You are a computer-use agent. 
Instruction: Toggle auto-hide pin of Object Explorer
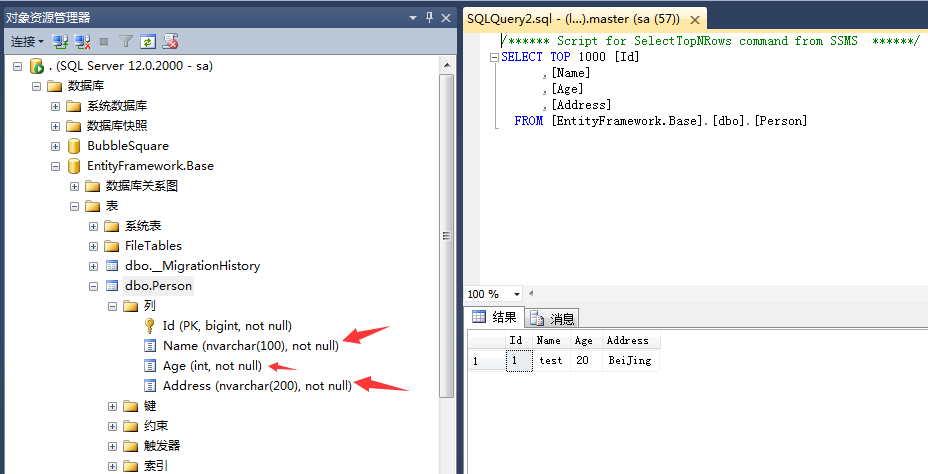430,18
